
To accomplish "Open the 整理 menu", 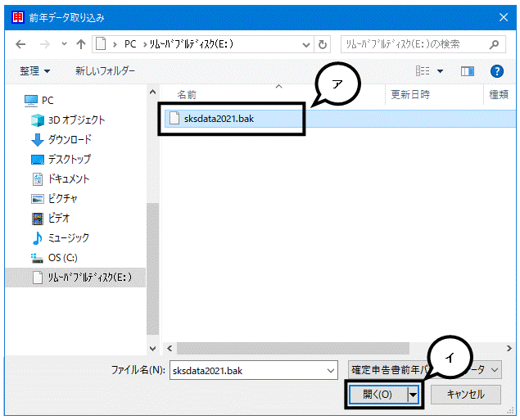I will [x=34, y=71].
